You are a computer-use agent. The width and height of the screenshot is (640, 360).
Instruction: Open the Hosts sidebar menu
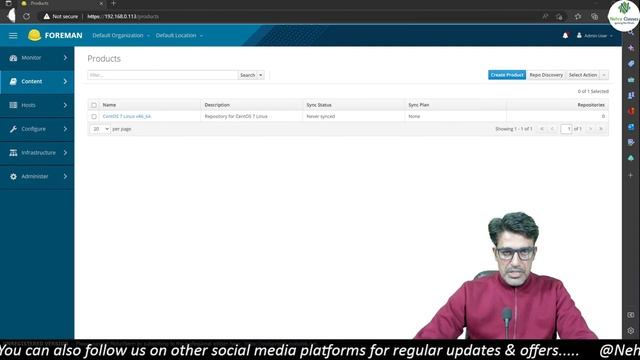pos(37,105)
